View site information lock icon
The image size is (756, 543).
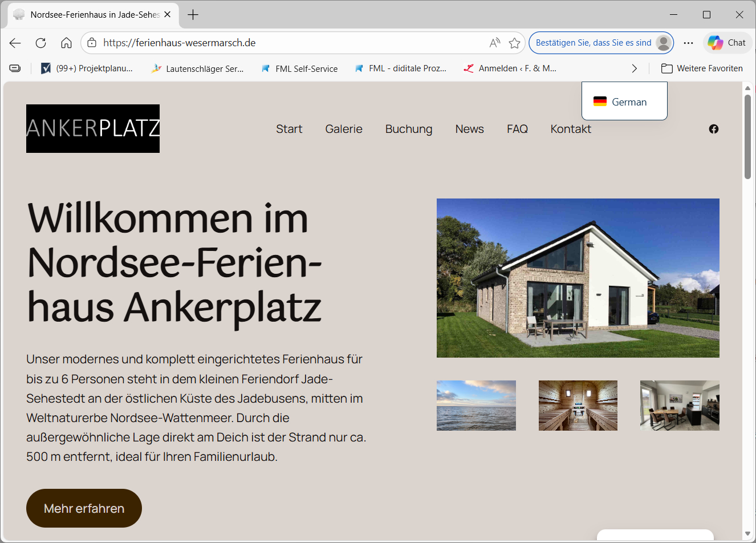pos(92,43)
